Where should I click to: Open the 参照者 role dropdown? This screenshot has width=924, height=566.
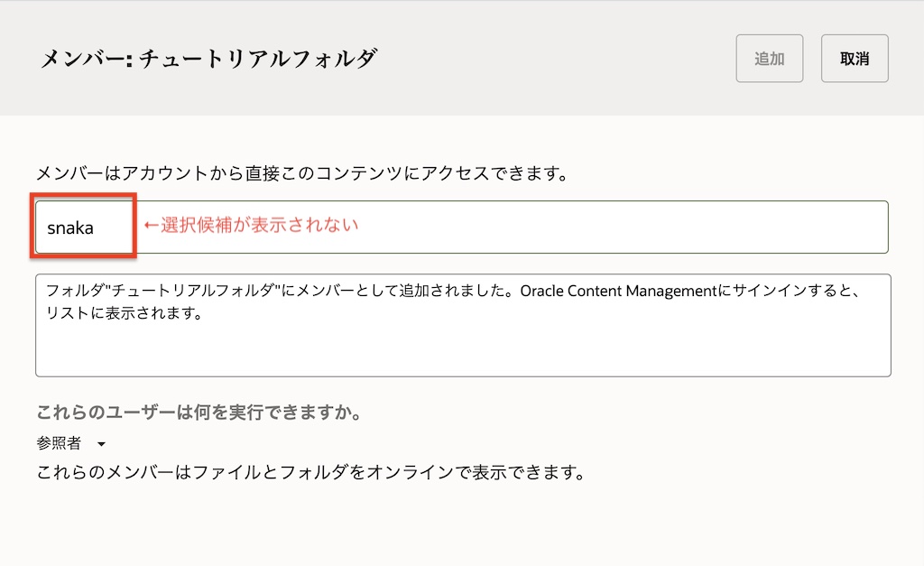click(x=60, y=443)
